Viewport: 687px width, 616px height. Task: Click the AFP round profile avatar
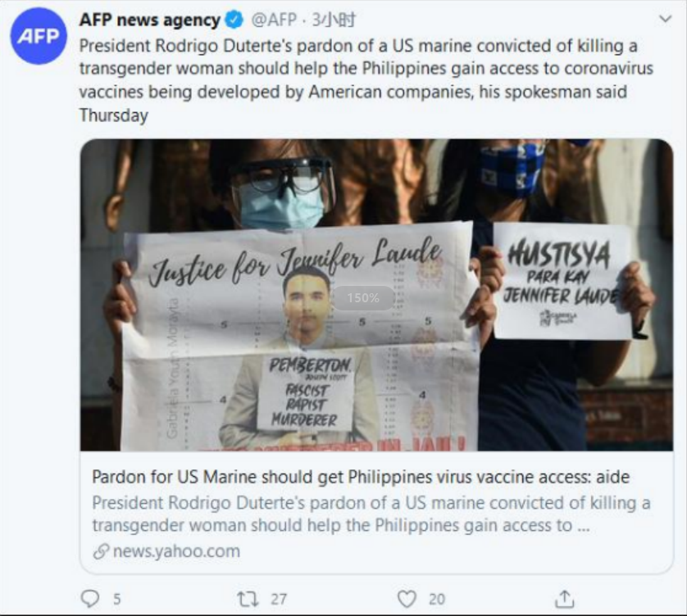coord(39,36)
